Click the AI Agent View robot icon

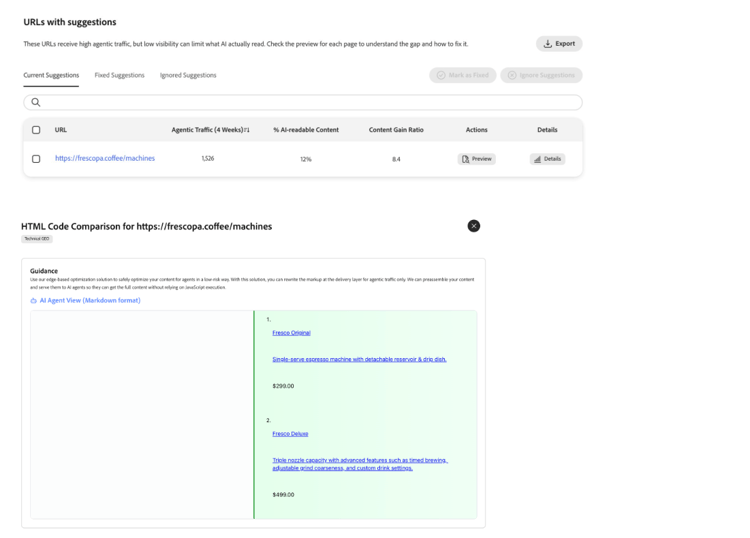pos(33,301)
